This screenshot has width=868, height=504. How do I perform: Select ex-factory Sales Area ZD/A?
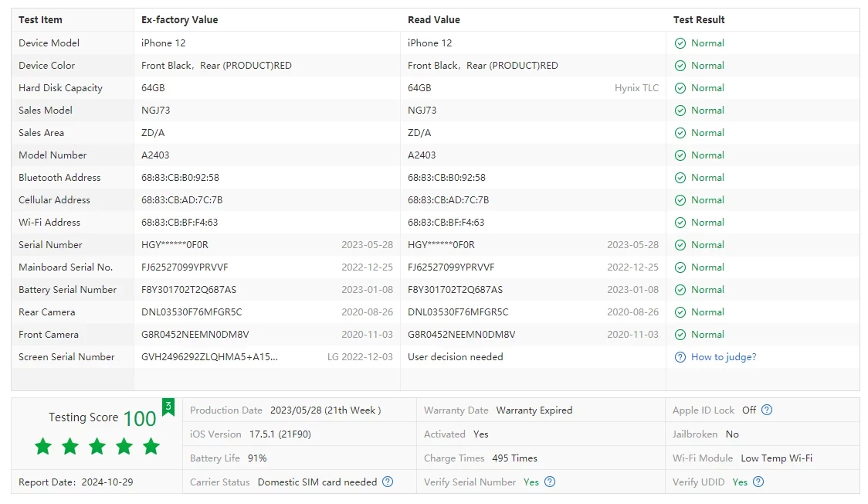153,133
